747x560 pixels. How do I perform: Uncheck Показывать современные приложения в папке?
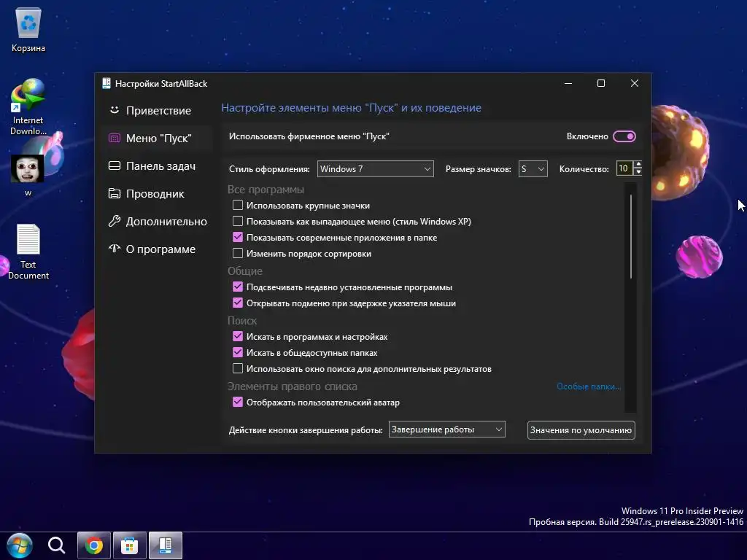point(238,237)
